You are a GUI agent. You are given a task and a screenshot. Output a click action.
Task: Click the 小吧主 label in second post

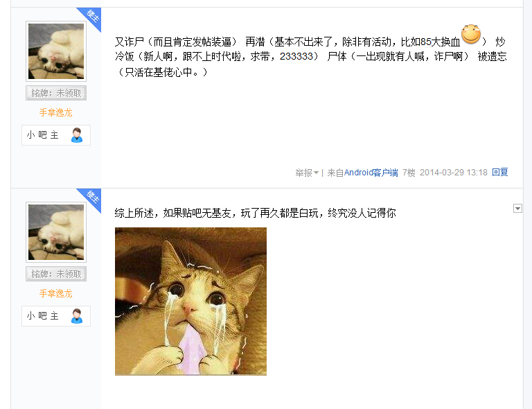click(43, 316)
